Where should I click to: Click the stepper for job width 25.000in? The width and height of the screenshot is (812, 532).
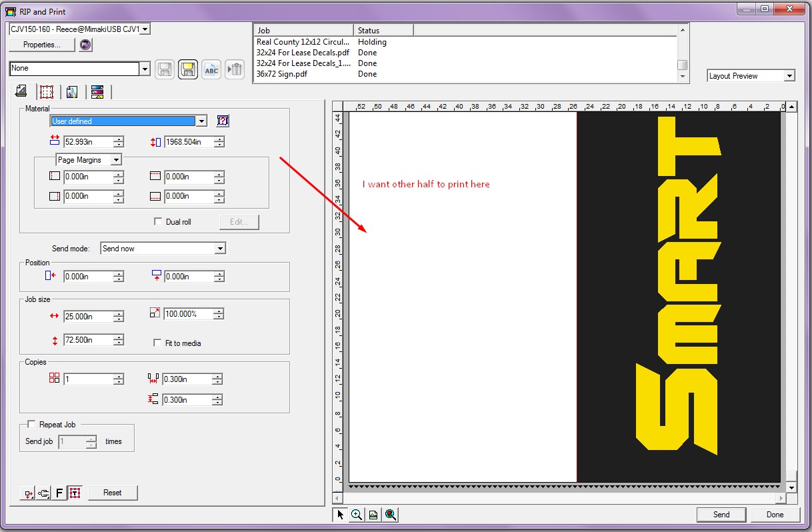click(x=119, y=316)
